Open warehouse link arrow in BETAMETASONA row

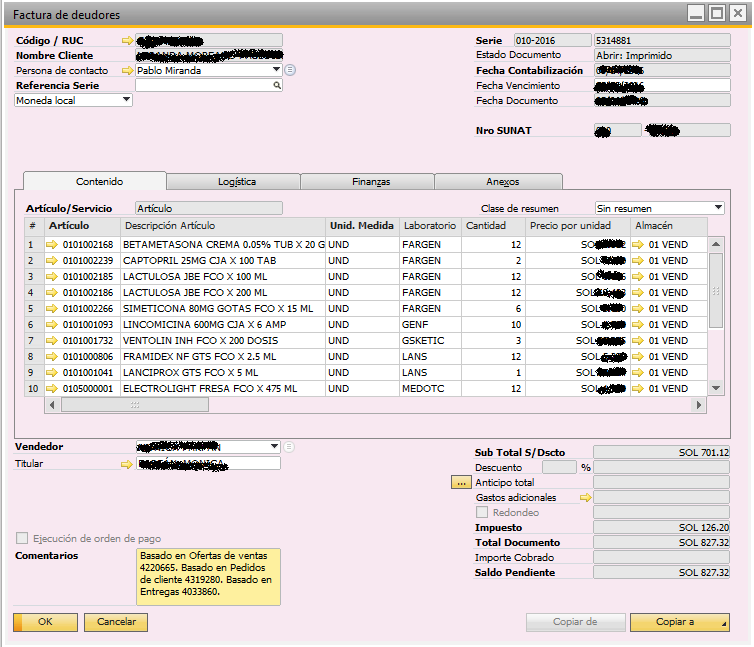(x=638, y=245)
